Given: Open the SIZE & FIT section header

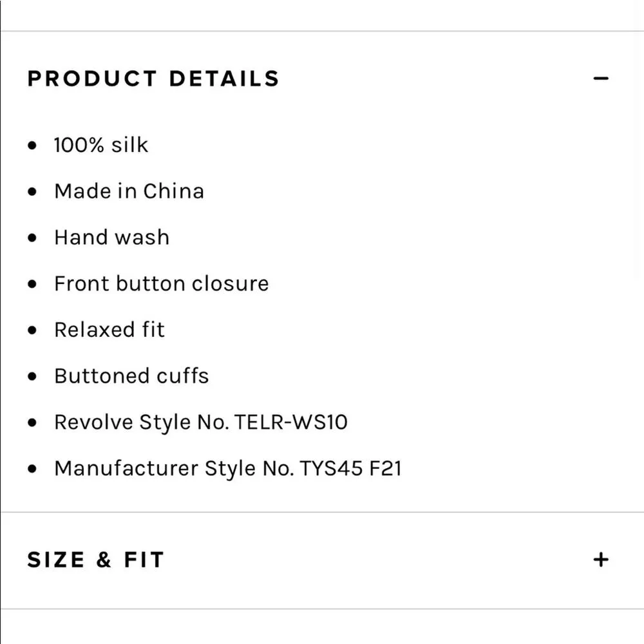Looking at the screenshot, I should point(94,559).
